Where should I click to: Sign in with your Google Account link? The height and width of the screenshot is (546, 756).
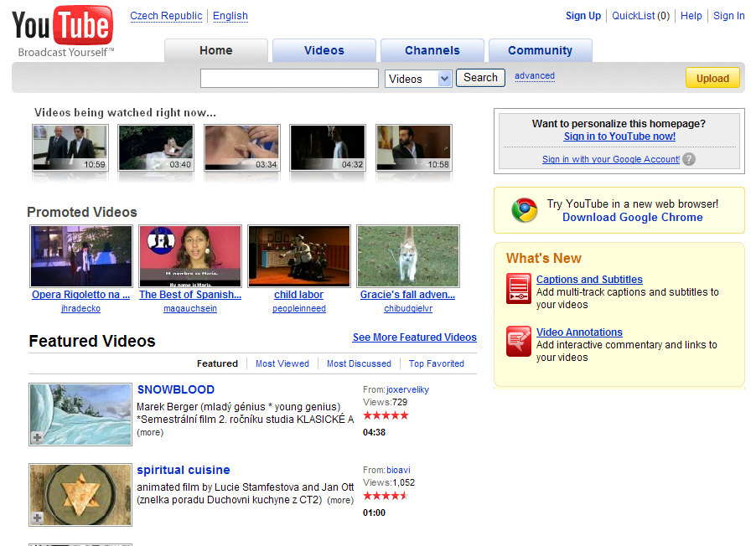611,159
